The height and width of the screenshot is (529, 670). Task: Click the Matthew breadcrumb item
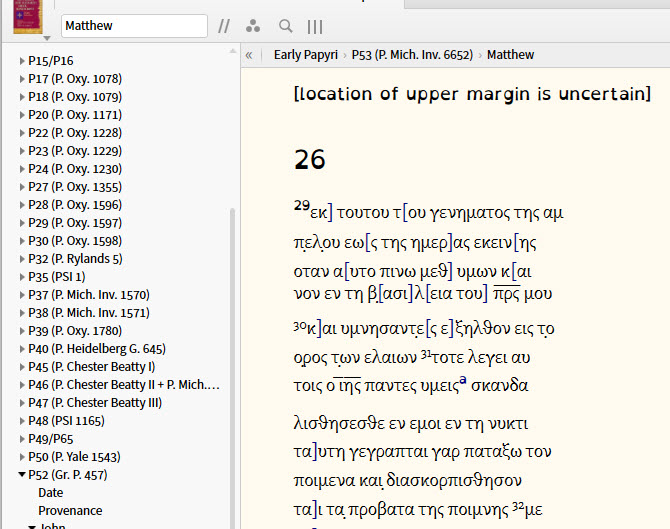tap(510, 55)
